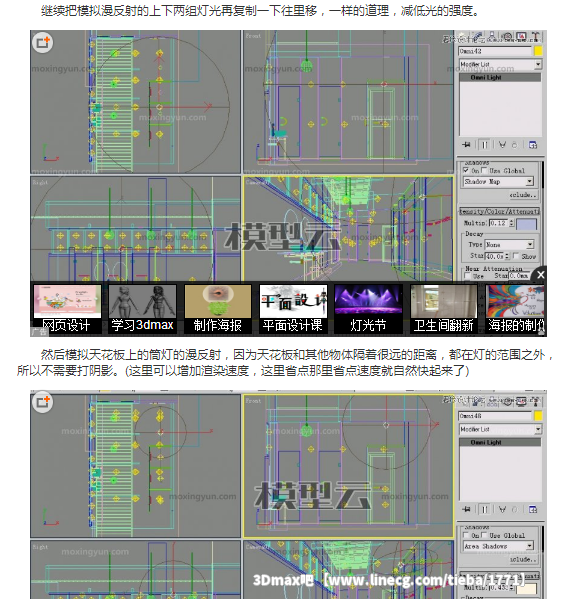Screen dimensions: 565x599
Task: Close the ad thumbnail strip
Action: (x=541, y=275)
